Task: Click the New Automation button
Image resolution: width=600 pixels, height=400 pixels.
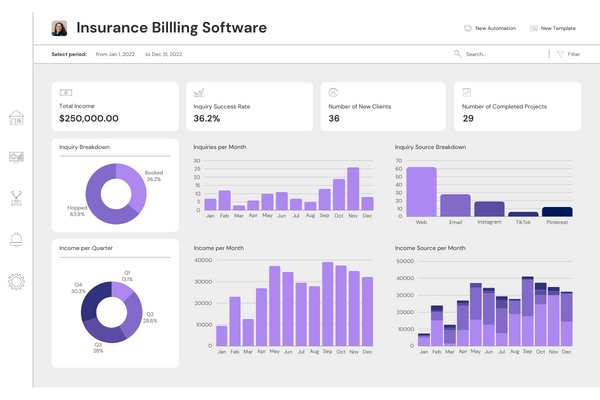Action: (x=490, y=28)
